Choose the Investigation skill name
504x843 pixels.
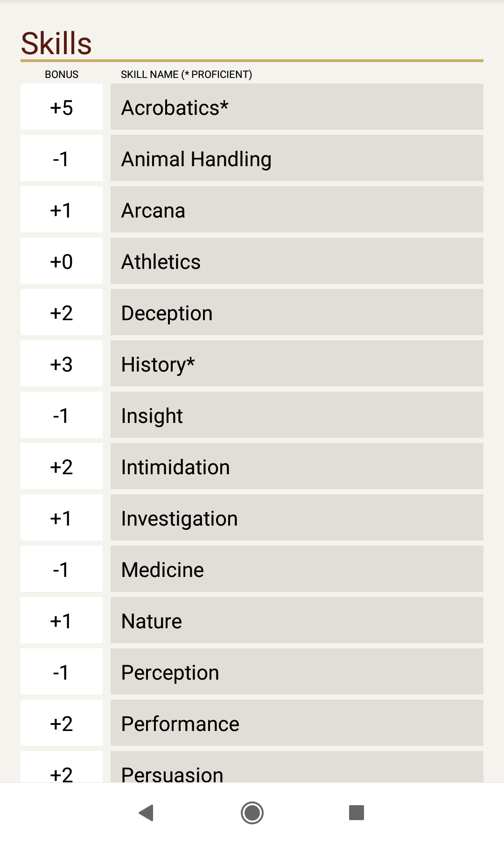click(x=297, y=518)
